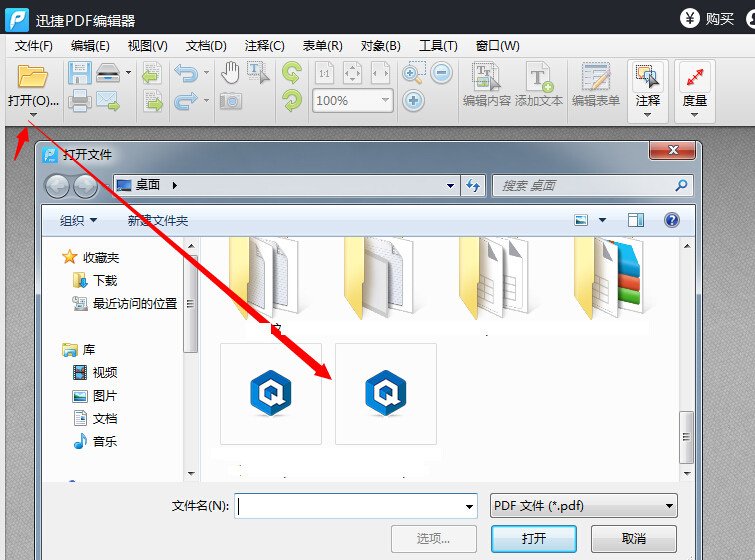Image resolution: width=755 pixels, height=560 pixels.
Task: Click the previous page green arrow icon
Action: 152,73
